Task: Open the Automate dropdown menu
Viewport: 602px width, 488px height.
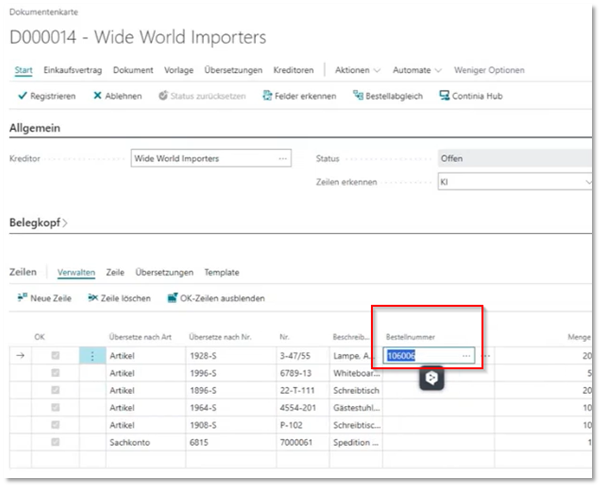Action: click(417, 70)
